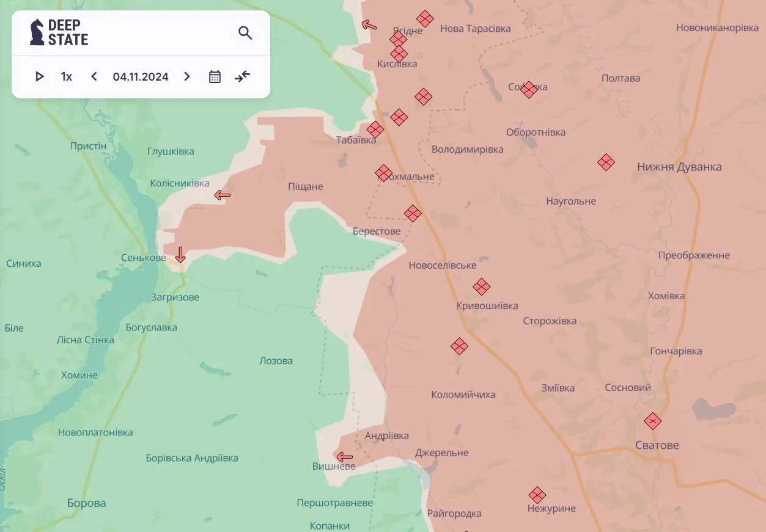Select the downward attack arrow at Сенькове
The image size is (766, 532).
point(180,255)
